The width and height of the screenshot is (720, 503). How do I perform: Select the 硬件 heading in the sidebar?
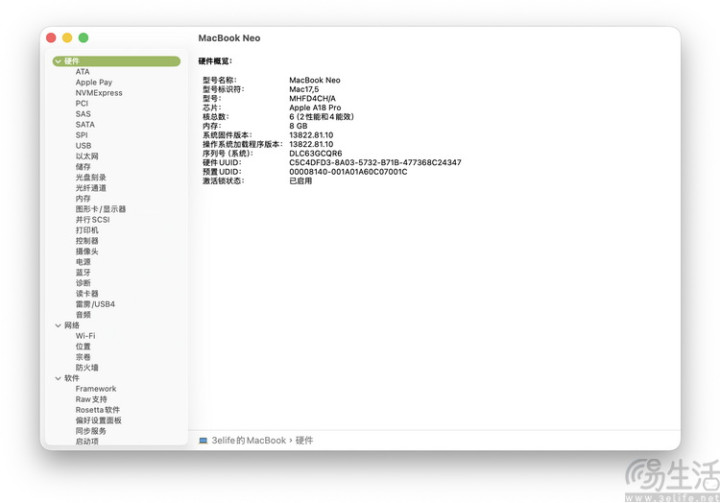coord(116,61)
